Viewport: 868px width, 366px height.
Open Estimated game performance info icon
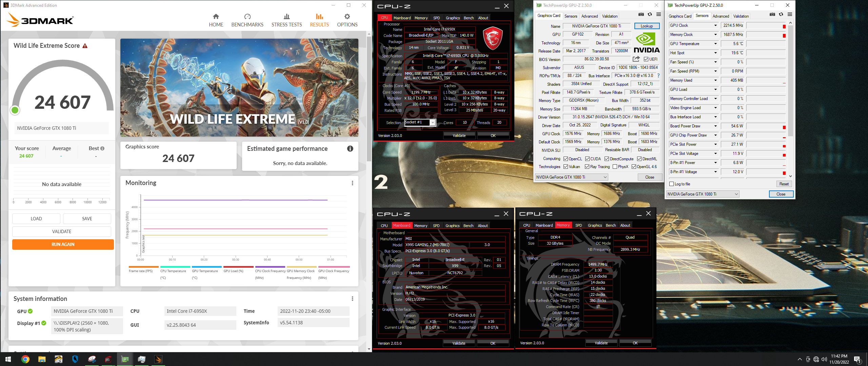tap(350, 148)
